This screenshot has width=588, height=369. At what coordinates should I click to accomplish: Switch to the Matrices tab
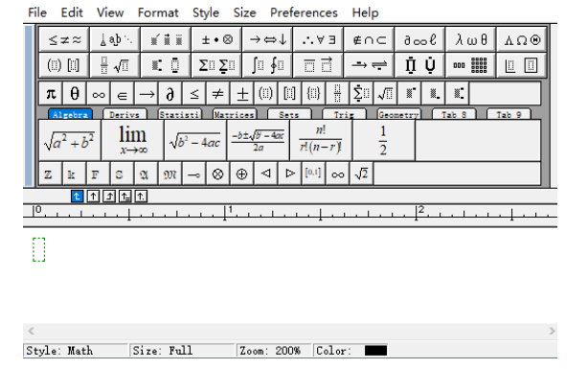(x=235, y=114)
